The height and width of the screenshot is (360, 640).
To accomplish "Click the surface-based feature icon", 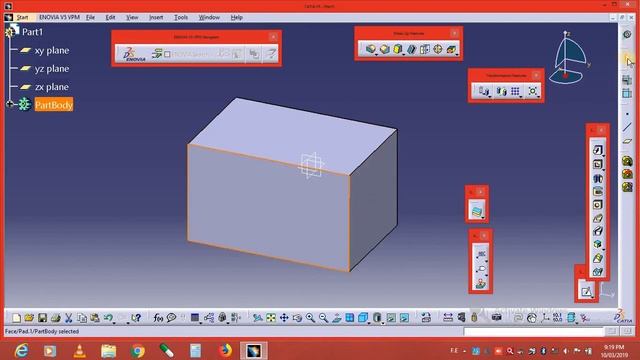I will 477,211.
